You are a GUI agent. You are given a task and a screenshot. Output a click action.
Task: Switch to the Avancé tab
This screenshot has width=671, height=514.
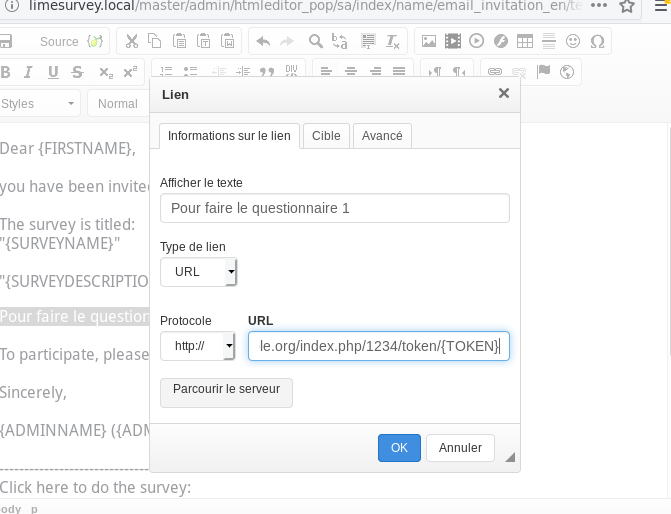tap(382, 136)
